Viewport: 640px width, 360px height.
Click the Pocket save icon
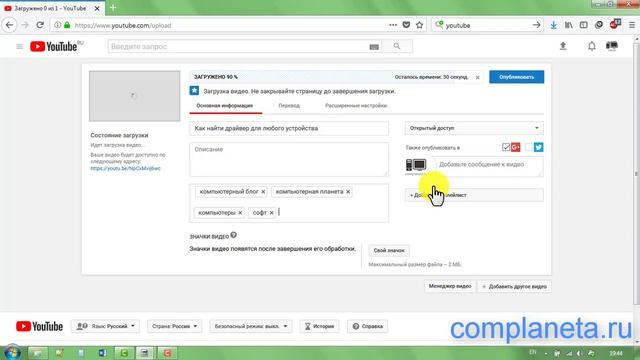click(x=406, y=25)
